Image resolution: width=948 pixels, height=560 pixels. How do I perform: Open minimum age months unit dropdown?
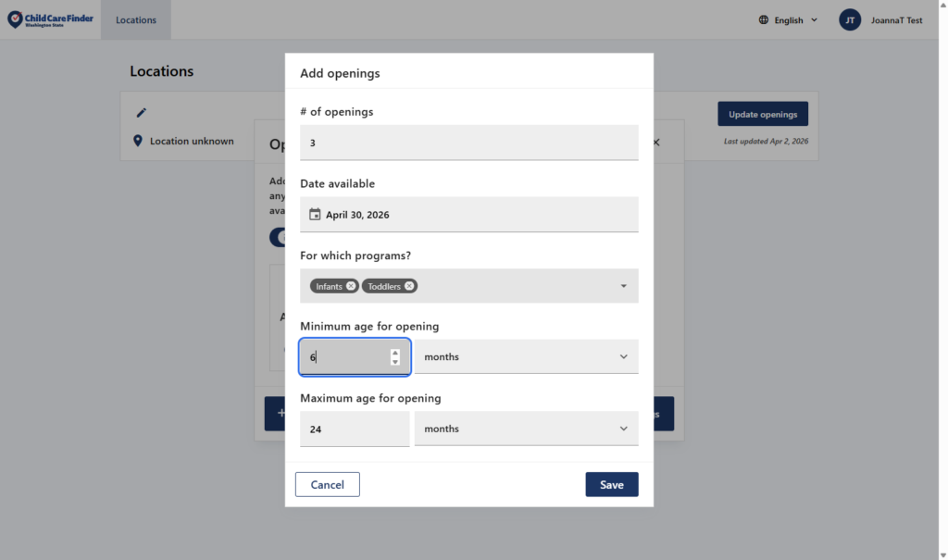(526, 356)
